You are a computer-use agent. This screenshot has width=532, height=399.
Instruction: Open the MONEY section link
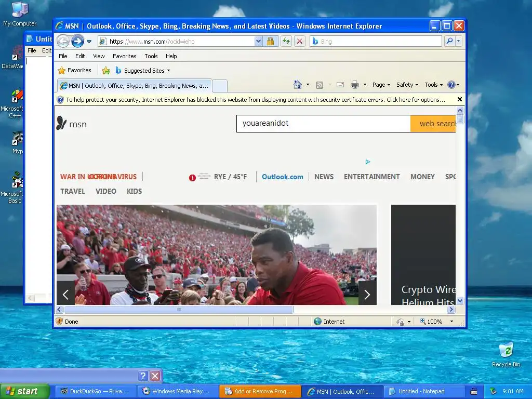pos(422,177)
